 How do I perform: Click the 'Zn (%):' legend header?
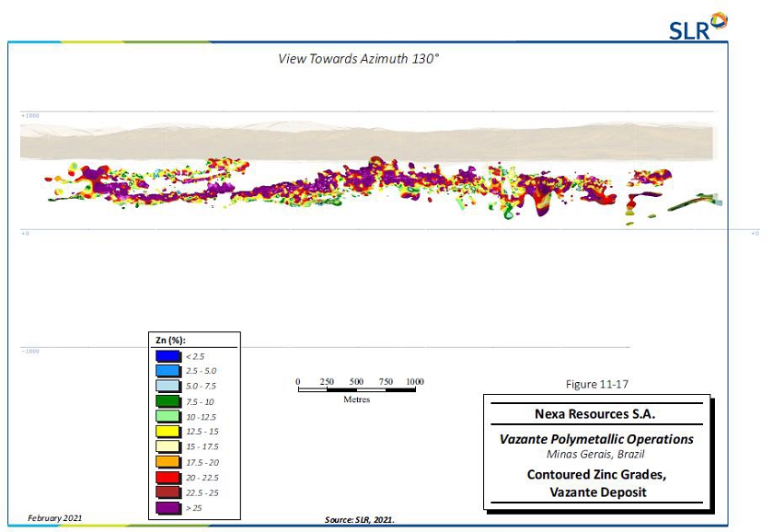(171, 341)
